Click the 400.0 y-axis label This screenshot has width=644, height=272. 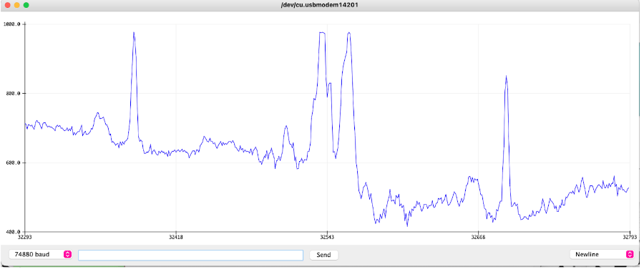(12, 232)
